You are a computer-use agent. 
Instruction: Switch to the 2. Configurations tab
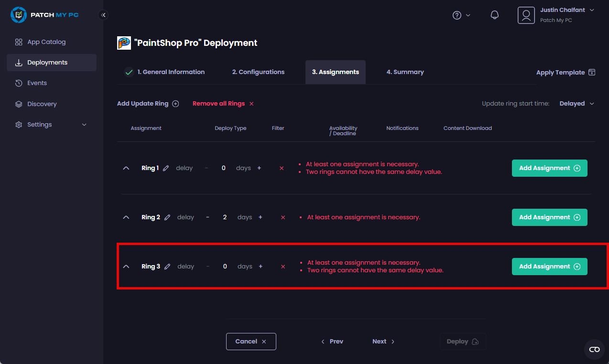(258, 72)
